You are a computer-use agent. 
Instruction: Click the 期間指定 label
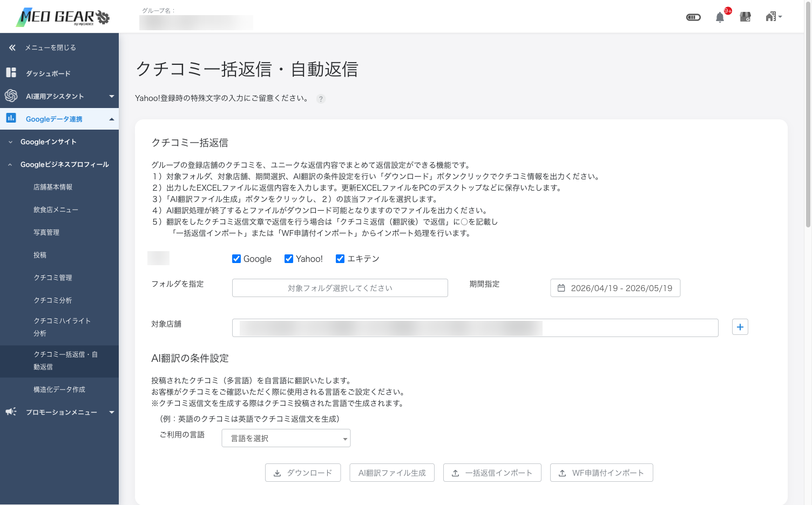coord(484,284)
